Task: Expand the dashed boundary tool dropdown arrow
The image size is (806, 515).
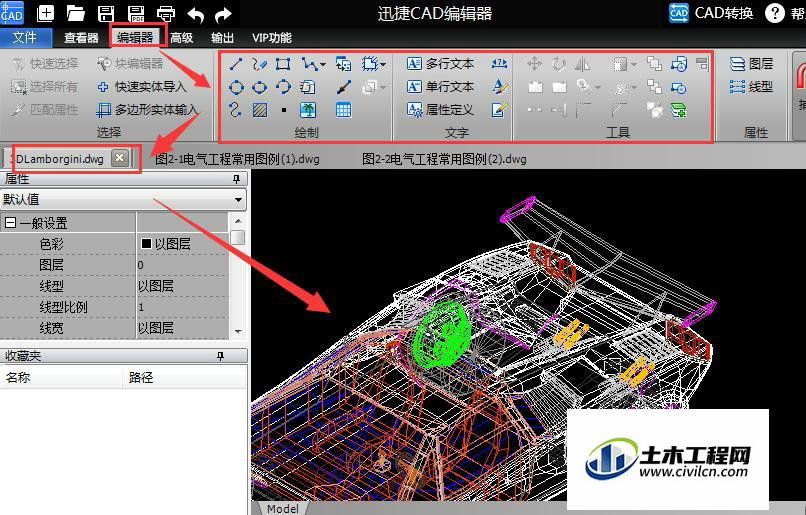Action: click(x=383, y=64)
